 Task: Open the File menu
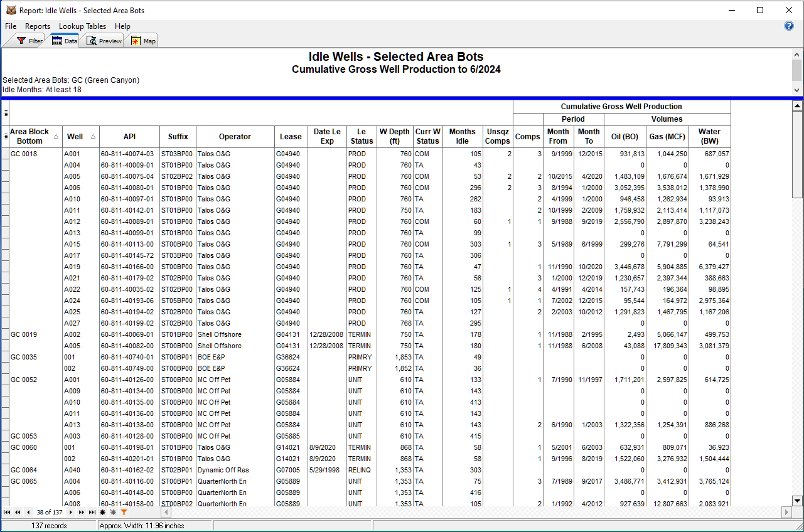click(x=11, y=26)
